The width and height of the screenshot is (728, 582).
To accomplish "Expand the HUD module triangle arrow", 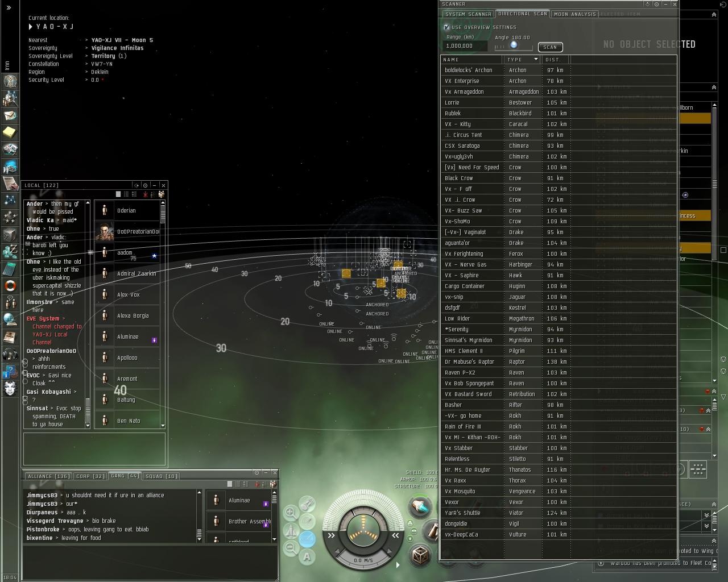I will [398, 564].
